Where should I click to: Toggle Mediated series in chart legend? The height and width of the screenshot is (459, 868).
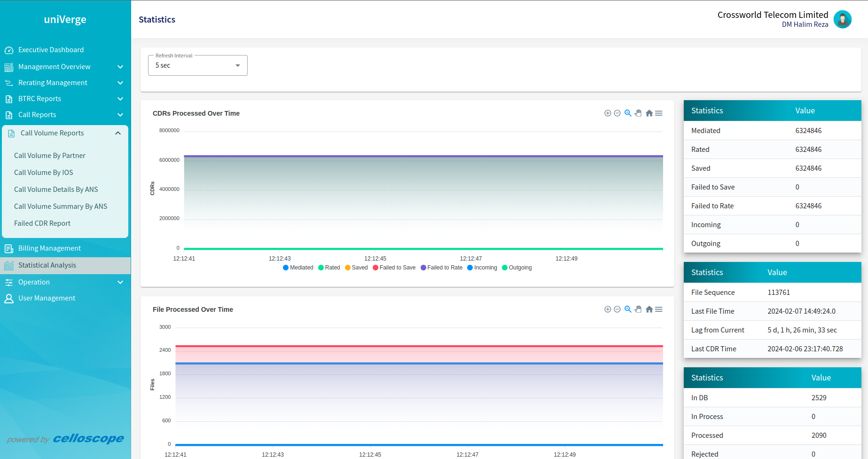tap(298, 268)
